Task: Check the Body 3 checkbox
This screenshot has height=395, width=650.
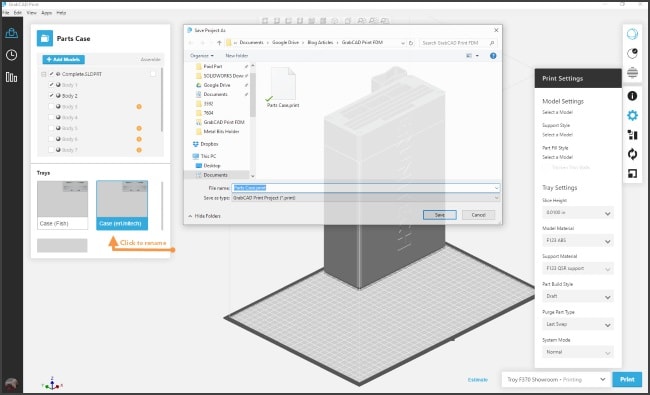Action: point(51,107)
